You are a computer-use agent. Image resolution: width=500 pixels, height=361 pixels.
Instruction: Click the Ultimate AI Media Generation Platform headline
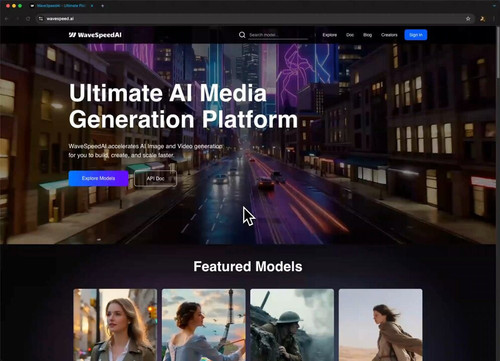(x=183, y=106)
